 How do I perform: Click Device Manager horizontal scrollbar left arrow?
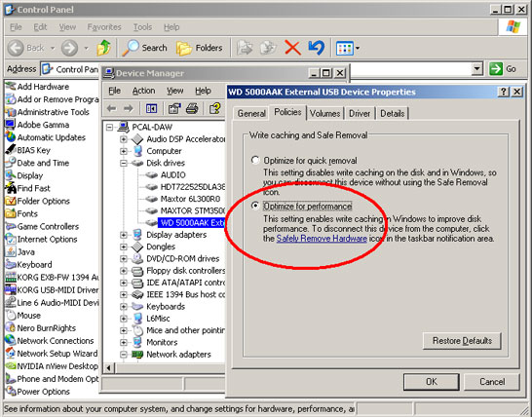(x=108, y=368)
